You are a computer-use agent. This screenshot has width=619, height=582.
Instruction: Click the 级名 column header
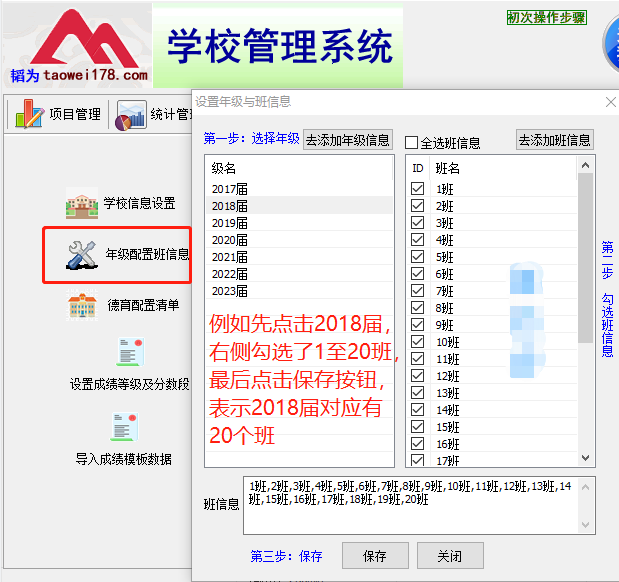[x=299, y=168]
